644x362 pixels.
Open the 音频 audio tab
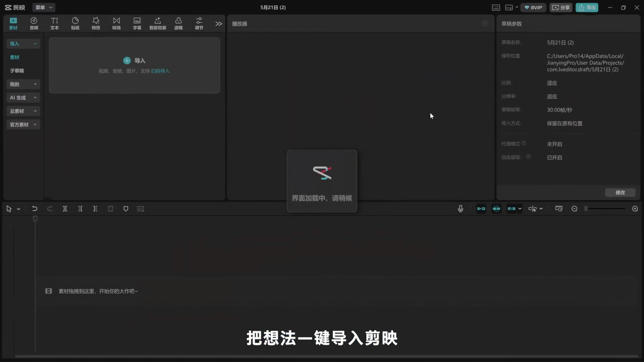click(x=34, y=23)
